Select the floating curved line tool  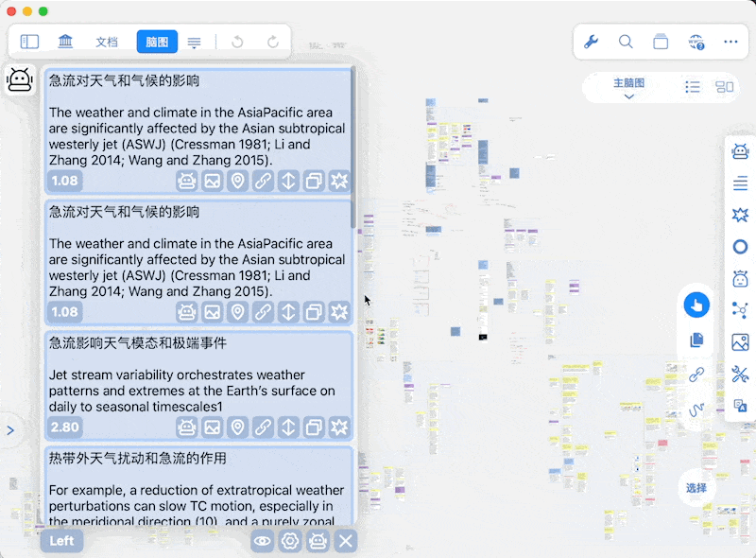click(696, 410)
